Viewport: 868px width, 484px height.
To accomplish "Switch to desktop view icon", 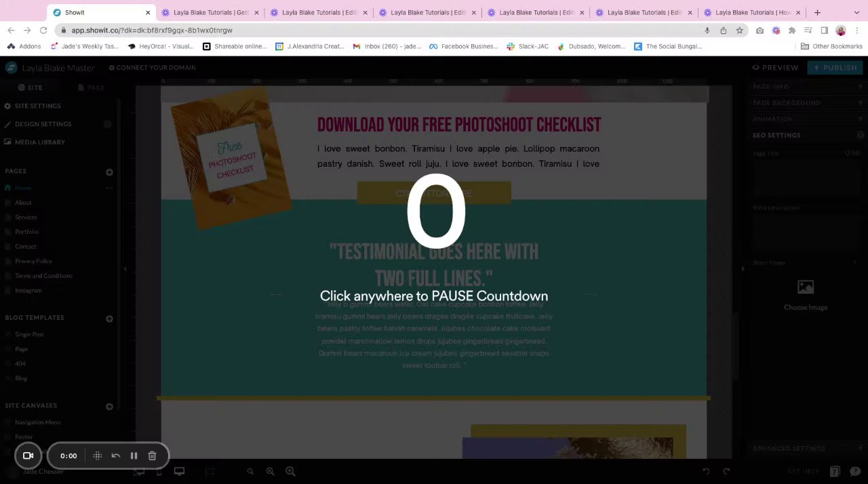I will point(179,471).
